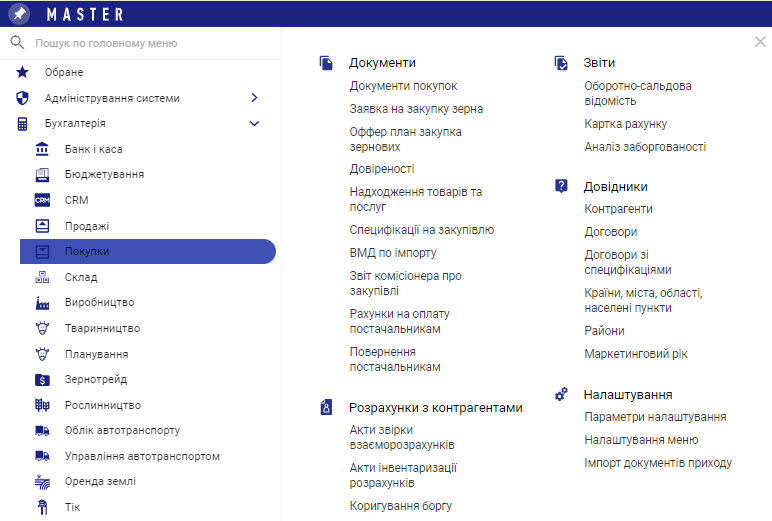Click the Продажі upload-box icon
This screenshot has width=772, height=521.
(42, 226)
